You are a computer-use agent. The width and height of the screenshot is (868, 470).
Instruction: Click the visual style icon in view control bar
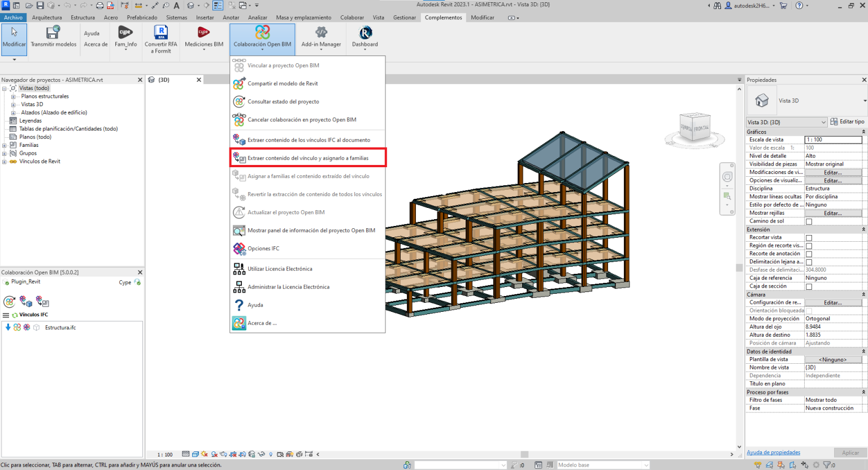tap(195, 454)
